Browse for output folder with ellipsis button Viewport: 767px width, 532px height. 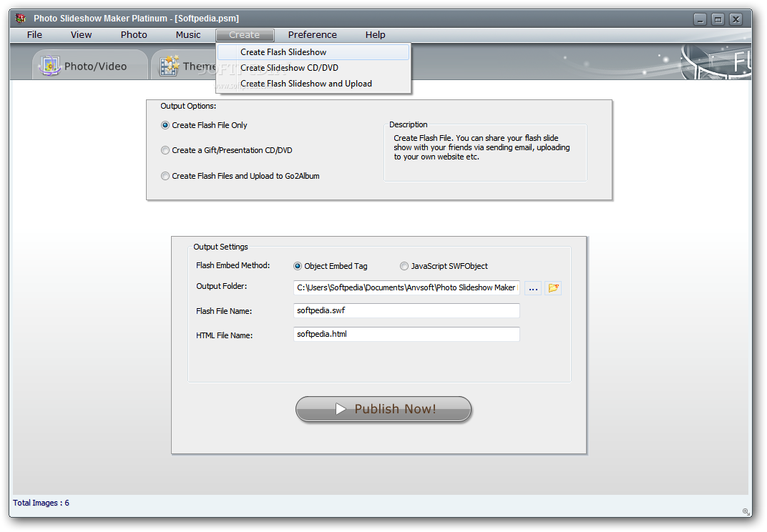(x=533, y=288)
